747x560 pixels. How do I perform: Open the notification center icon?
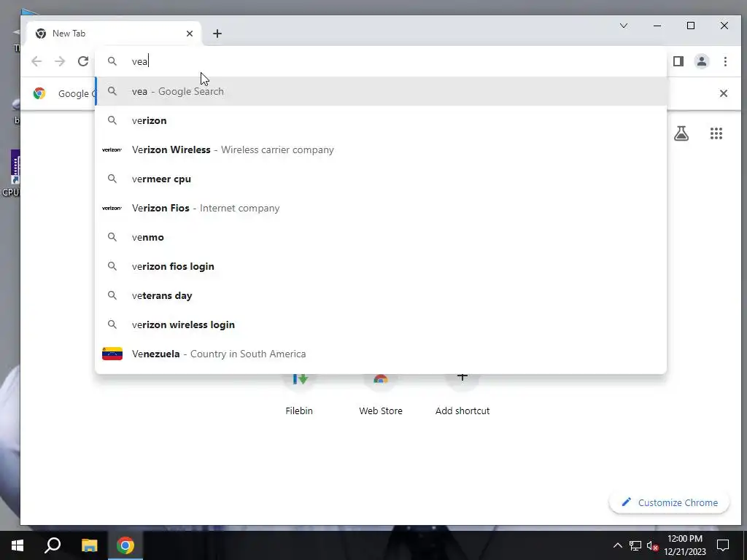723,545
